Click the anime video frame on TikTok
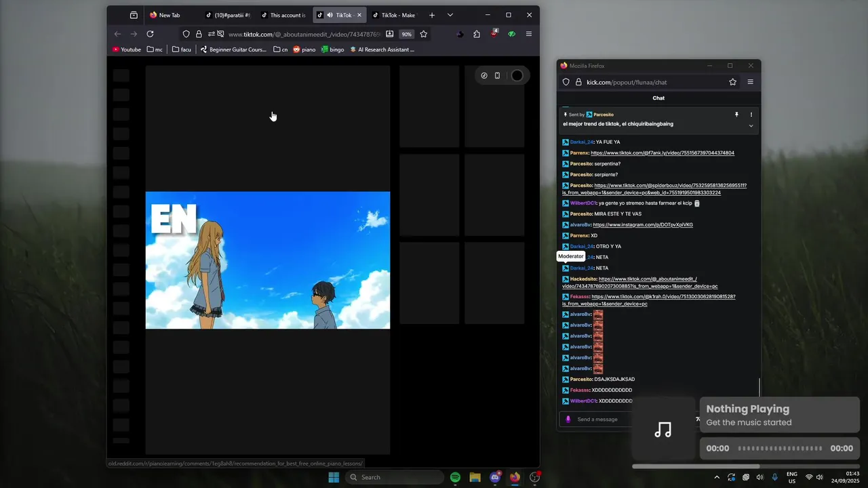 click(268, 260)
